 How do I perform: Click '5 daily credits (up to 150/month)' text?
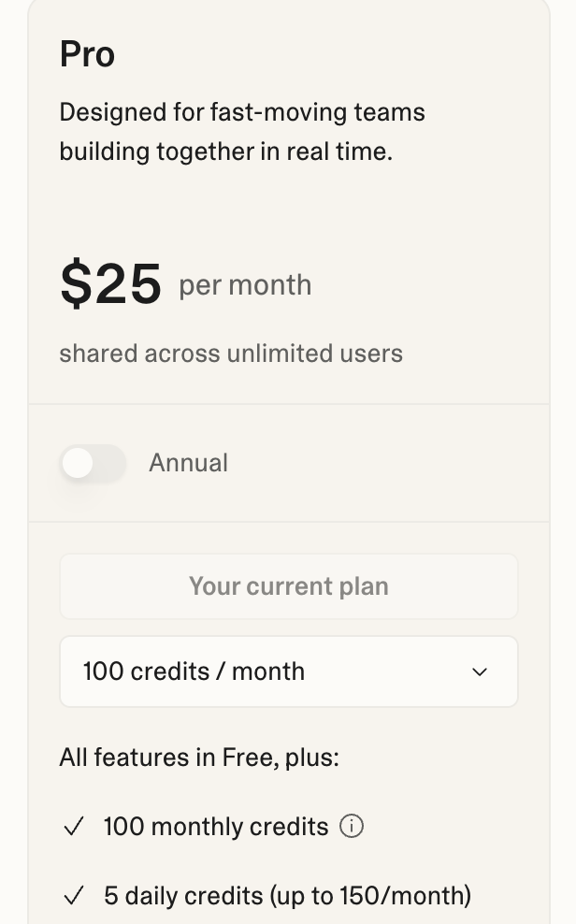[x=287, y=896]
